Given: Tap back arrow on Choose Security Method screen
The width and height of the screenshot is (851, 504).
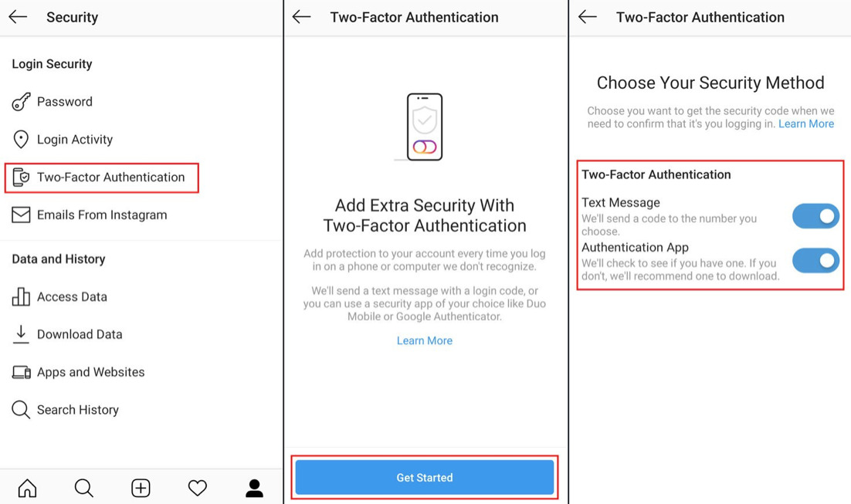Looking at the screenshot, I should [587, 17].
